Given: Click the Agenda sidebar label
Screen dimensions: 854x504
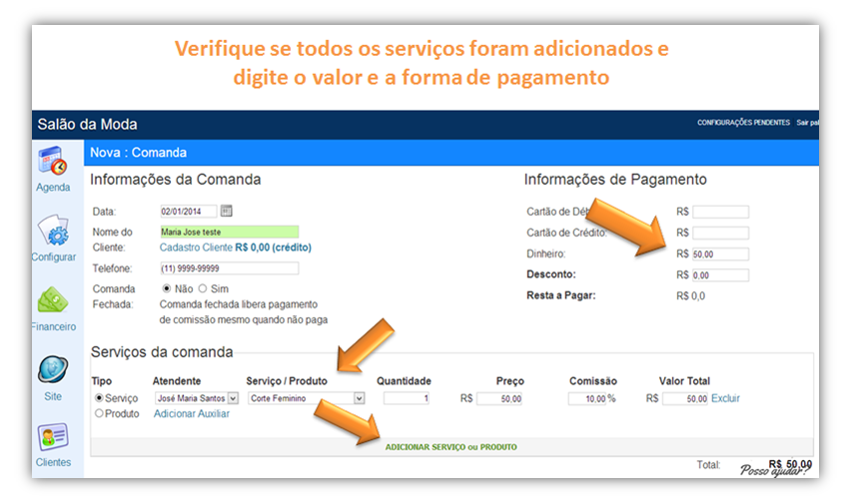Looking at the screenshot, I should click(x=53, y=188).
